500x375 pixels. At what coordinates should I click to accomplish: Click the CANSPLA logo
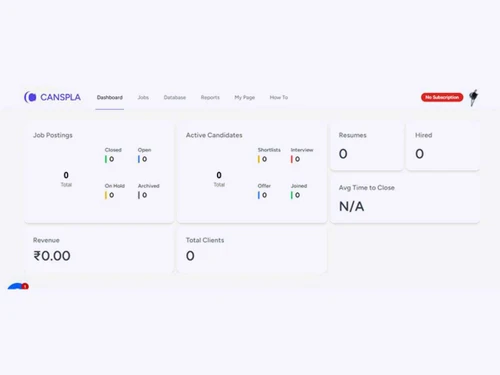[52, 97]
